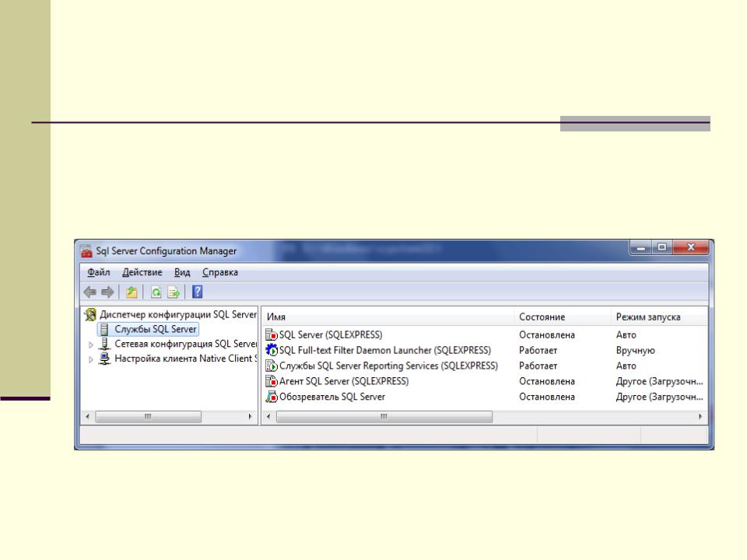Select the Агент SQL Server (SQLEXPRESS) row
Image resolution: width=747 pixels, height=560 pixels.
(344, 381)
